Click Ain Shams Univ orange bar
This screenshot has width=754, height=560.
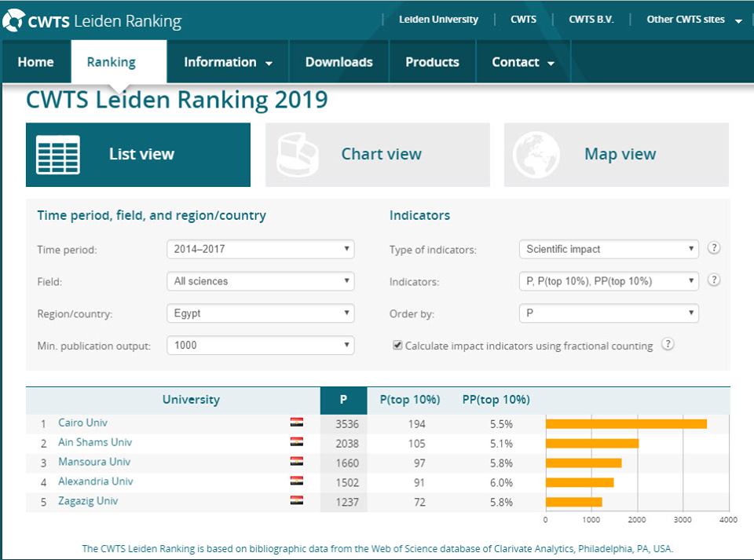coord(592,443)
